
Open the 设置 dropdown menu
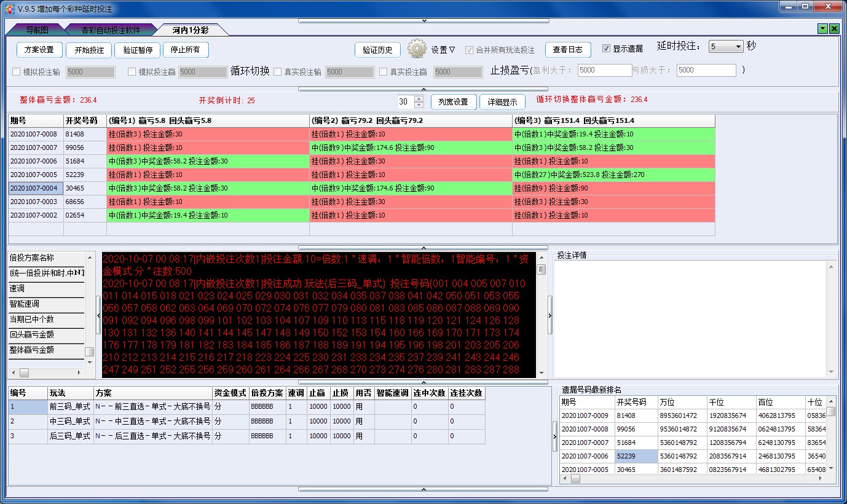click(x=443, y=50)
